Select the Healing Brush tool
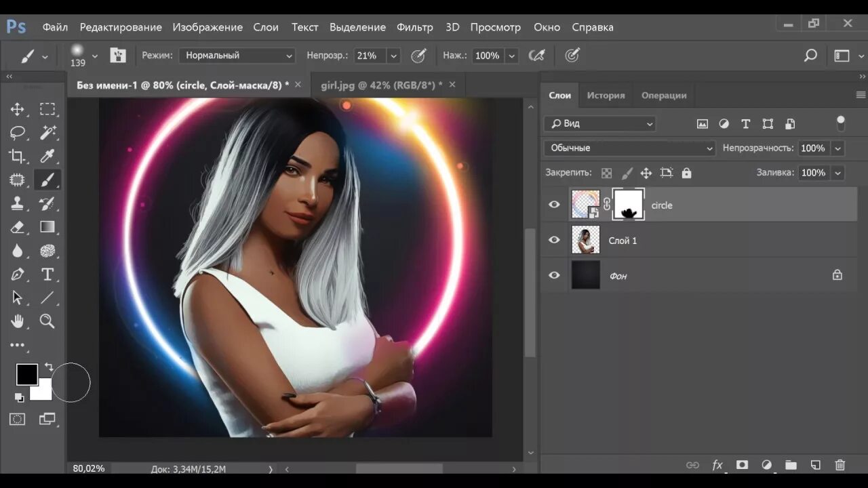This screenshot has height=488, width=868. 18,180
